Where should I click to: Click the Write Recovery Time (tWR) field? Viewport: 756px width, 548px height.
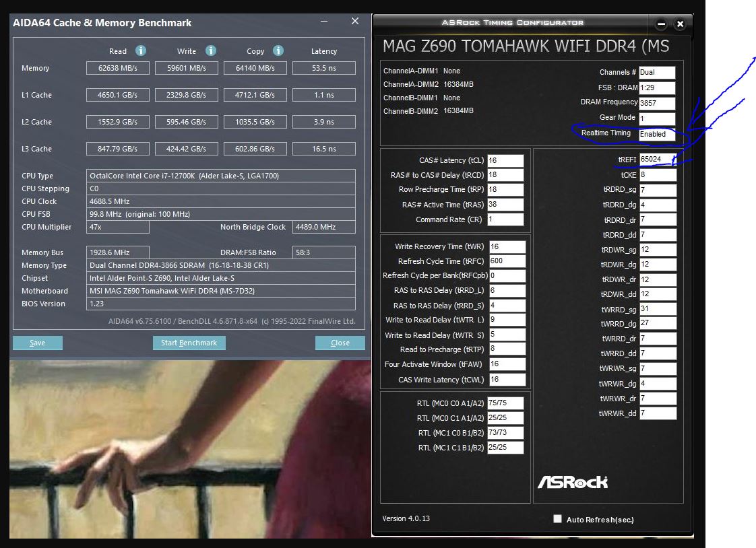click(507, 246)
